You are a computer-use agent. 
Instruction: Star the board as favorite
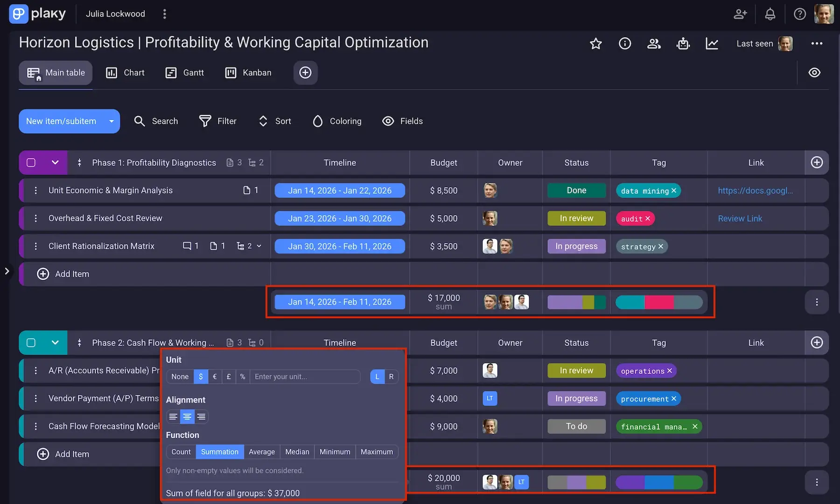[596, 44]
